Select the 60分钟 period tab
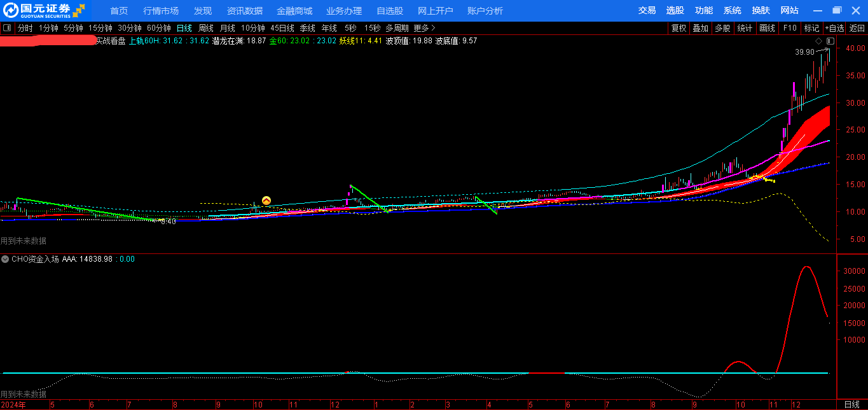 (x=158, y=28)
